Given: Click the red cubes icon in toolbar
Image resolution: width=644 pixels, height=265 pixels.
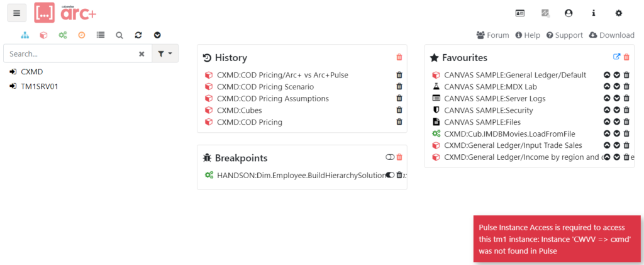Looking at the screenshot, I should 43,35.
